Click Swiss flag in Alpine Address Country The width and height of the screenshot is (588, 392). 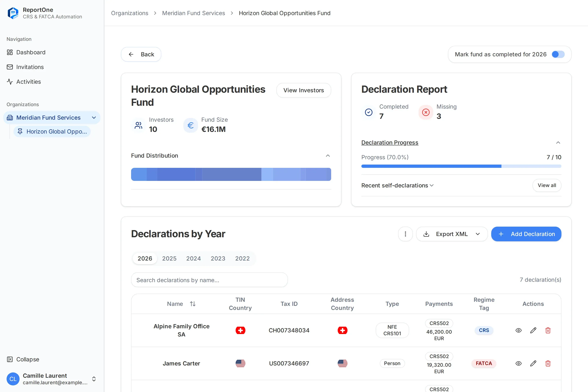tap(343, 330)
